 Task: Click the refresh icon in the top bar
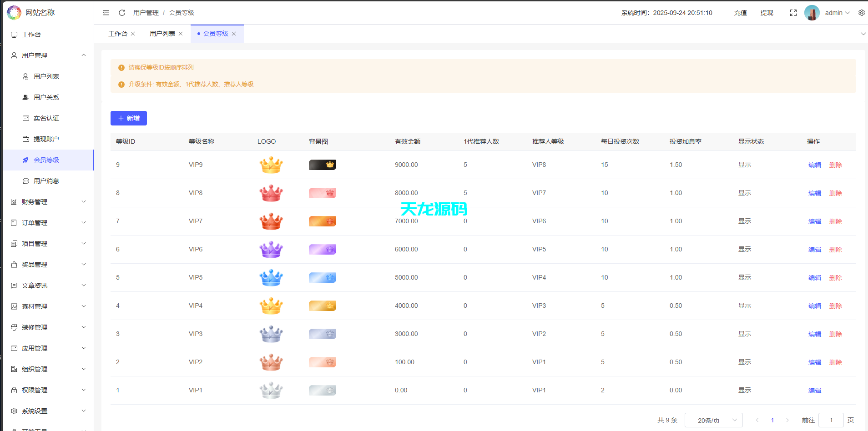pyautogui.click(x=121, y=13)
